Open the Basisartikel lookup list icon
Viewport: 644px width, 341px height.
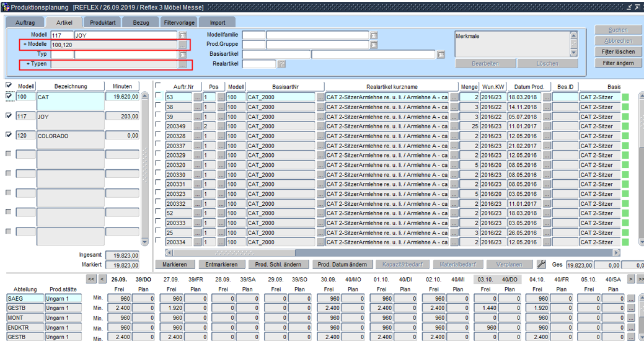pyautogui.click(x=441, y=55)
